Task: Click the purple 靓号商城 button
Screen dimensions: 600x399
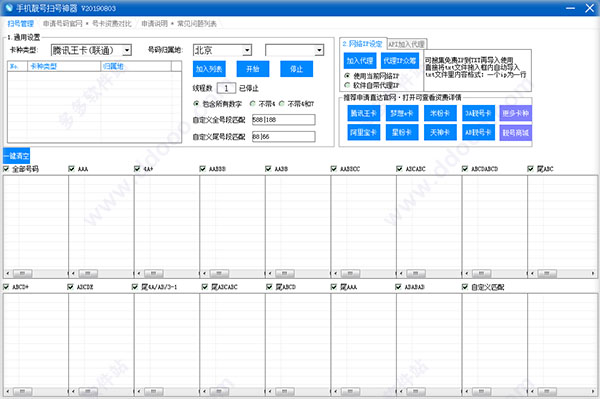Action: (515, 133)
